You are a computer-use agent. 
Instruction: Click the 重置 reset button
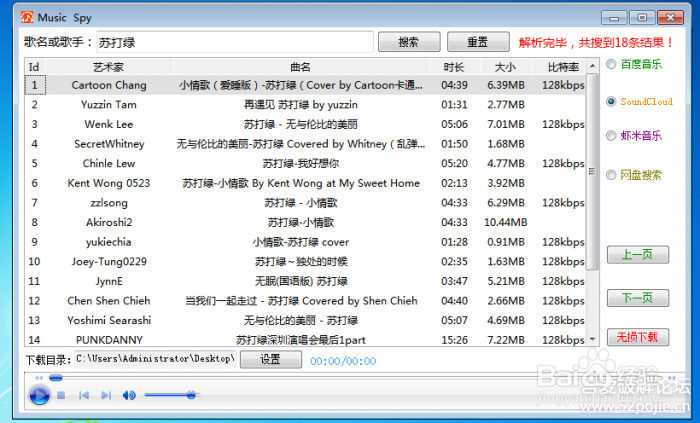[478, 42]
